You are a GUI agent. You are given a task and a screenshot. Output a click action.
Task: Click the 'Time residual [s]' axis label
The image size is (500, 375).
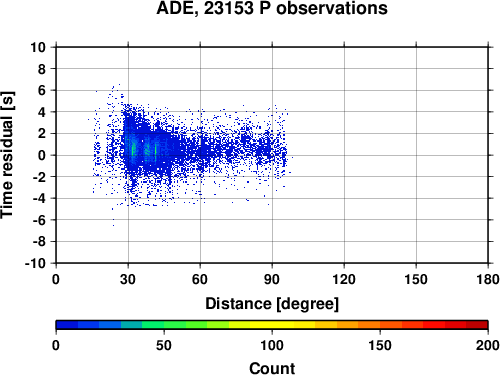[7, 155]
